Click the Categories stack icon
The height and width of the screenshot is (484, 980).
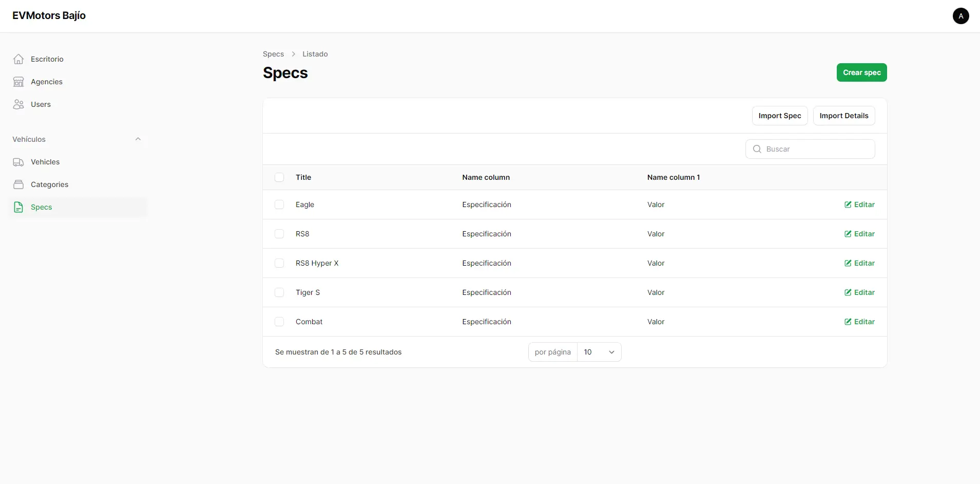pos(18,184)
